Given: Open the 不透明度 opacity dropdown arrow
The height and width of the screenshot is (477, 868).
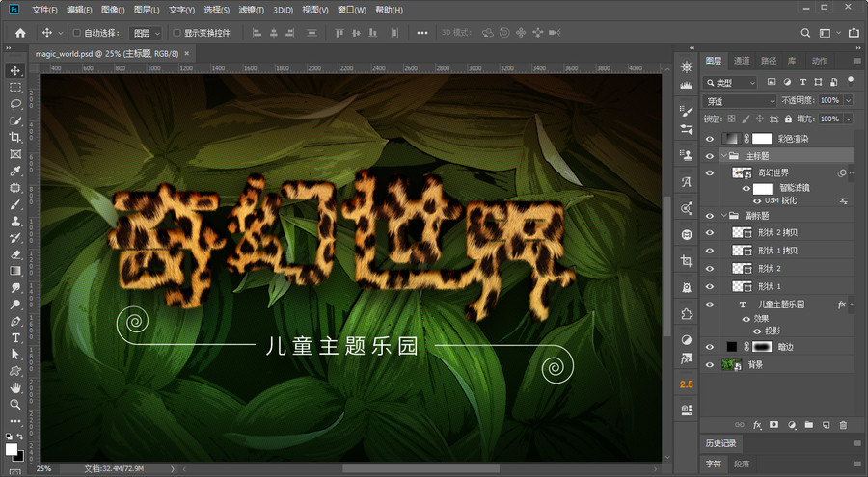Looking at the screenshot, I should coord(848,101).
